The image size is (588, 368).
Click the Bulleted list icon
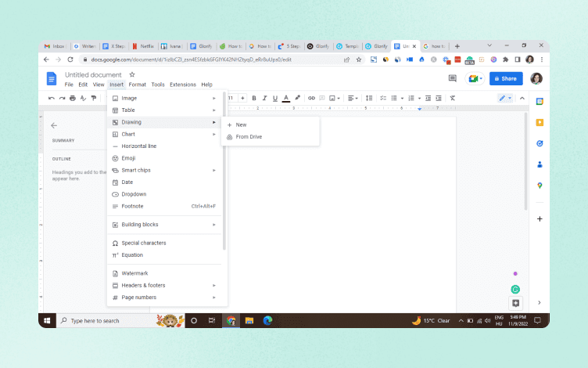(x=394, y=99)
